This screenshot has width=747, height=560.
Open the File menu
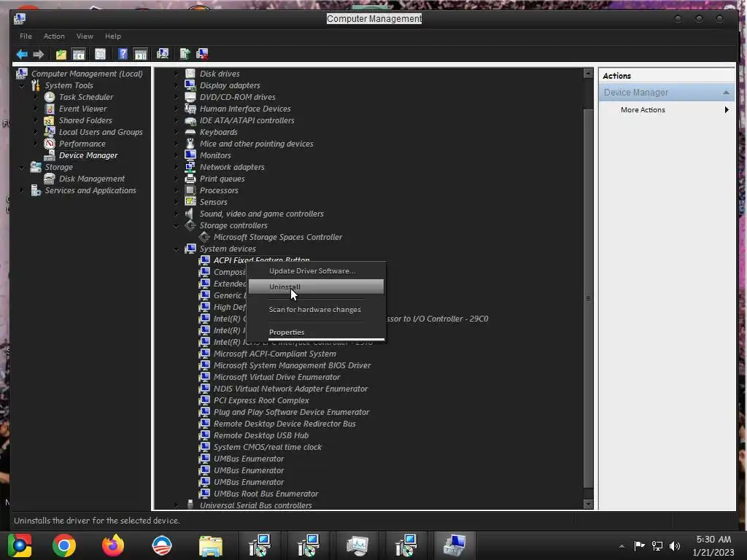tap(26, 36)
